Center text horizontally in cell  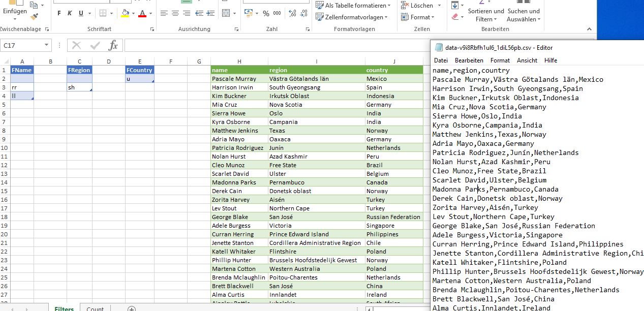tap(175, 13)
